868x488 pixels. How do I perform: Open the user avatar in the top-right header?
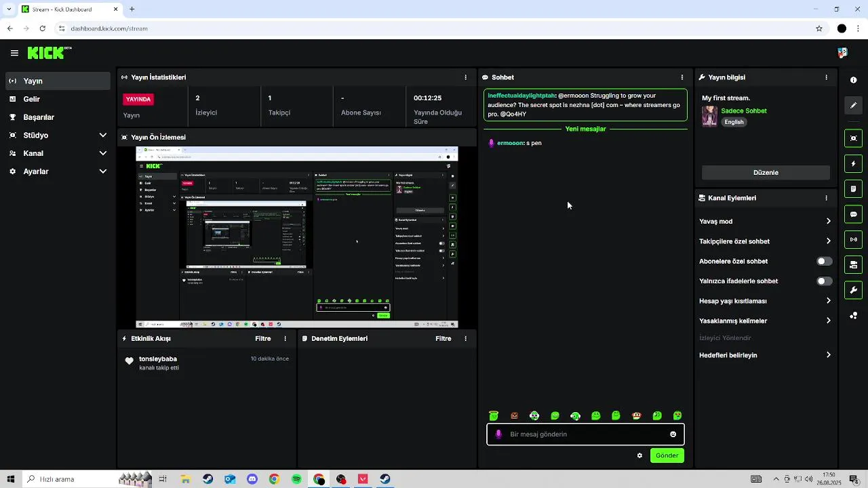(x=843, y=53)
